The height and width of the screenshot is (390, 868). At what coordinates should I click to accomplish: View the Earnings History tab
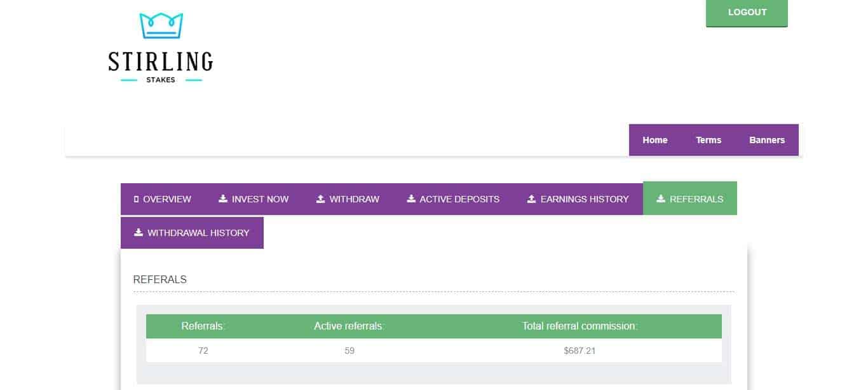coord(578,199)
